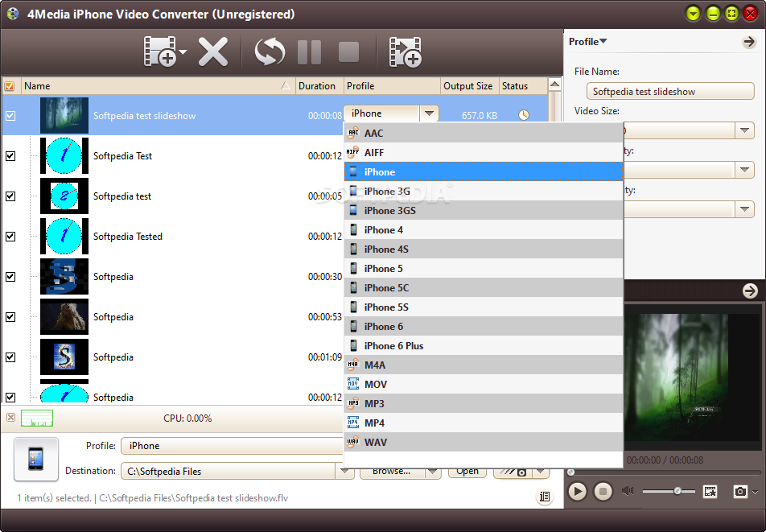Uncheck the Softpedia 00:00:30 row checkbox
Image resolution: width=766 pixels, height=532 pixels.
pos(10,277)
